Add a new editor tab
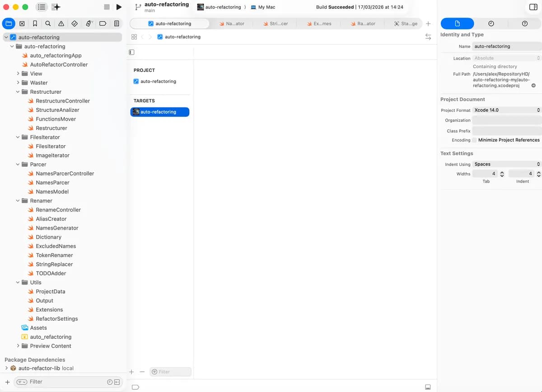The width and height of the screenshot is (542, 392). (x=428, y=23)
